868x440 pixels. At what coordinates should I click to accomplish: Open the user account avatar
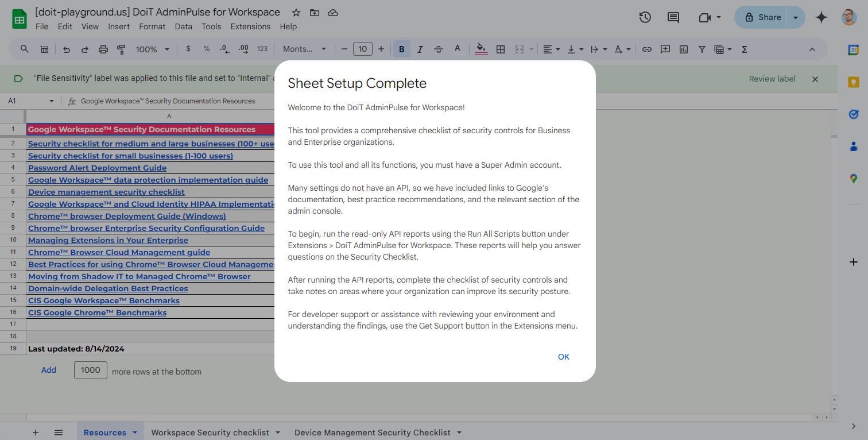(x=849, y=17)
